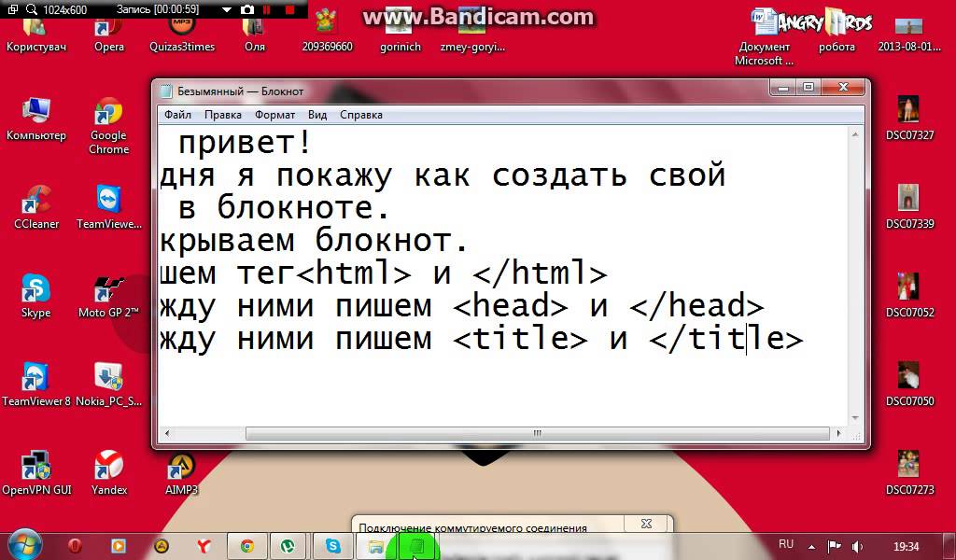
Task: Click the media player icon in taskbar
Action: (119, 546)
